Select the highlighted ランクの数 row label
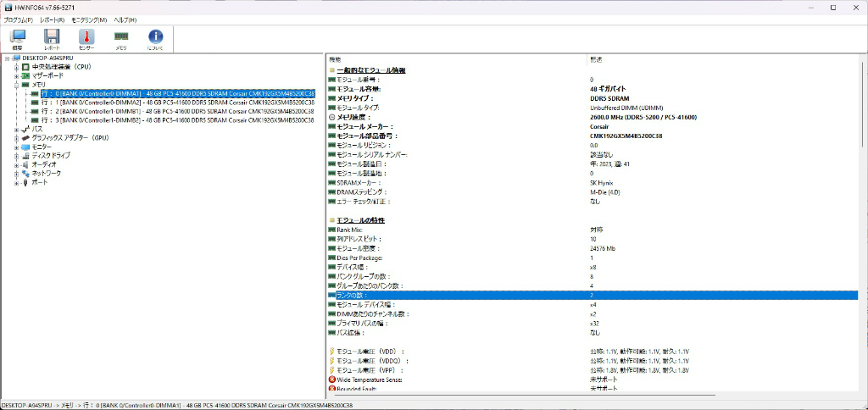This screenshot has width=868, height=410. (352, 296)
